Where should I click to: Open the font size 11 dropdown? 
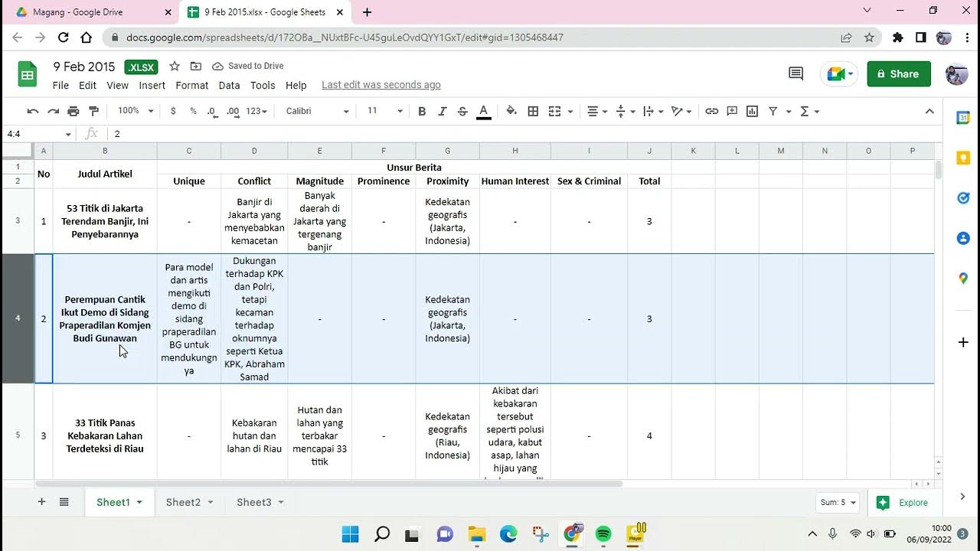(x=384, y=111)
